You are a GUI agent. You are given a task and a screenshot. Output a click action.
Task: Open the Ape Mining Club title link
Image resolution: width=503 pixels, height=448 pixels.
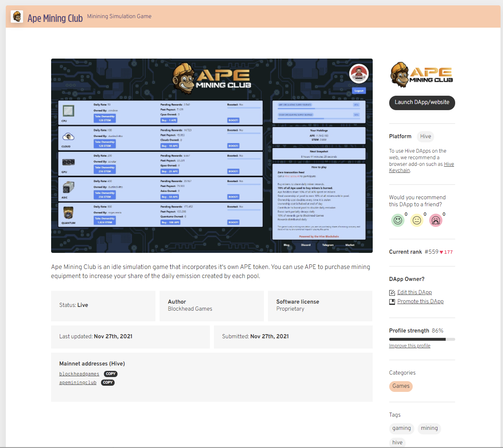[55, 18]
